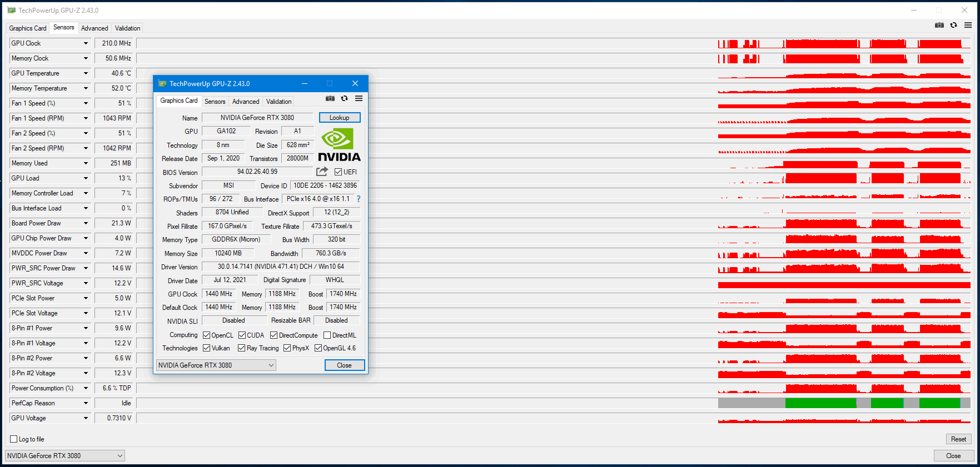Toggle the OpenGL 4.6 checkbox
The width and height of the screenshot is (980, 467).
pos(319,348)
